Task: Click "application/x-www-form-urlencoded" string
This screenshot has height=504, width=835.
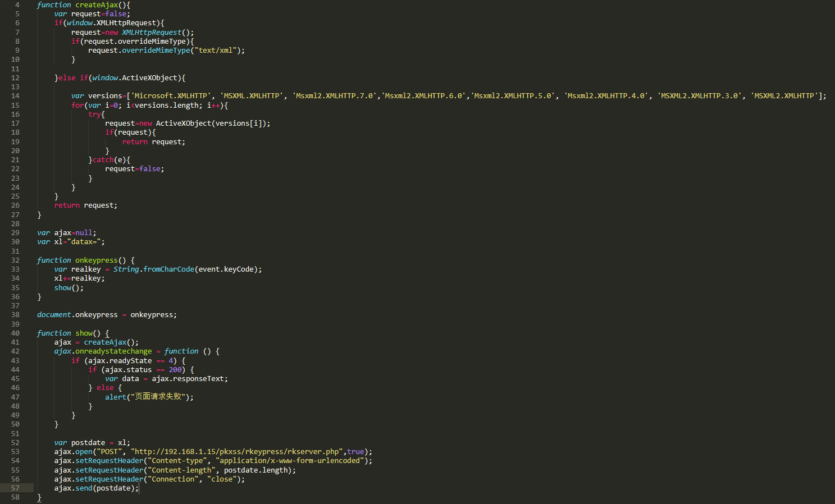Action: tap(290, 461)
